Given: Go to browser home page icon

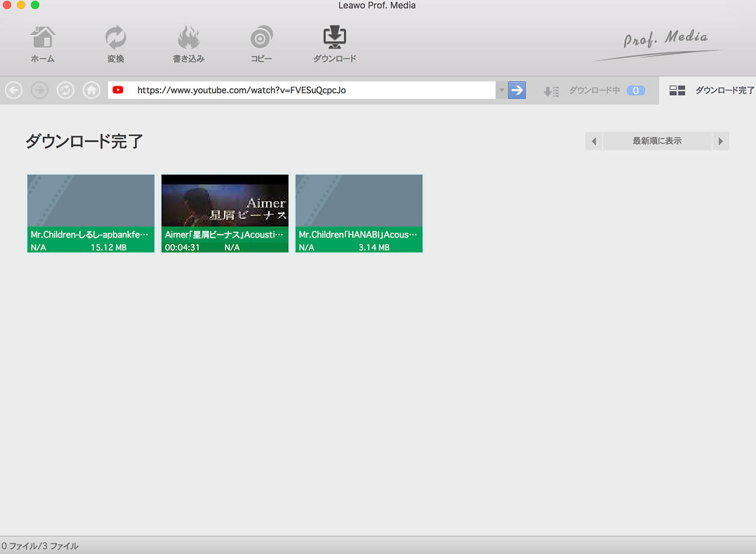Looking at the screenshot, I should pos(91,90).
